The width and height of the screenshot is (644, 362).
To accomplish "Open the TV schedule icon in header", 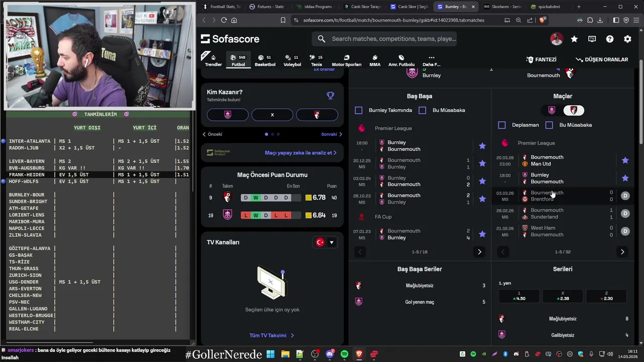I will point(592,39).
